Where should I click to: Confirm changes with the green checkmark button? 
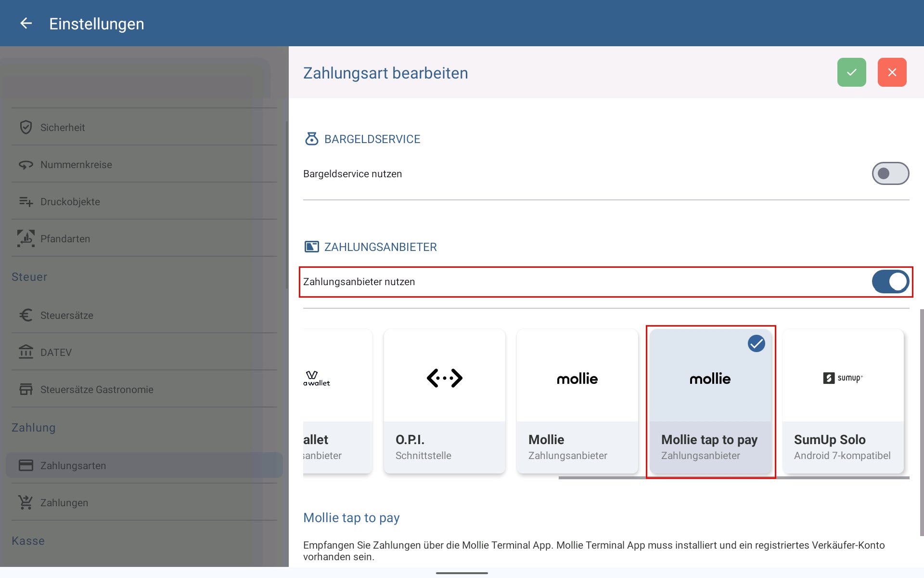tap(851, 72)
